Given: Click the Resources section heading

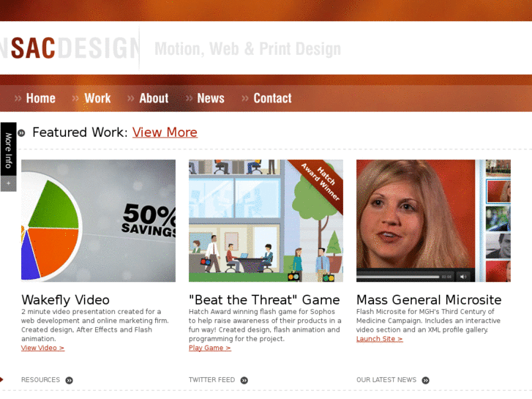Looking at the screenshot, I should pyautogui.click(x=40, y=380).
